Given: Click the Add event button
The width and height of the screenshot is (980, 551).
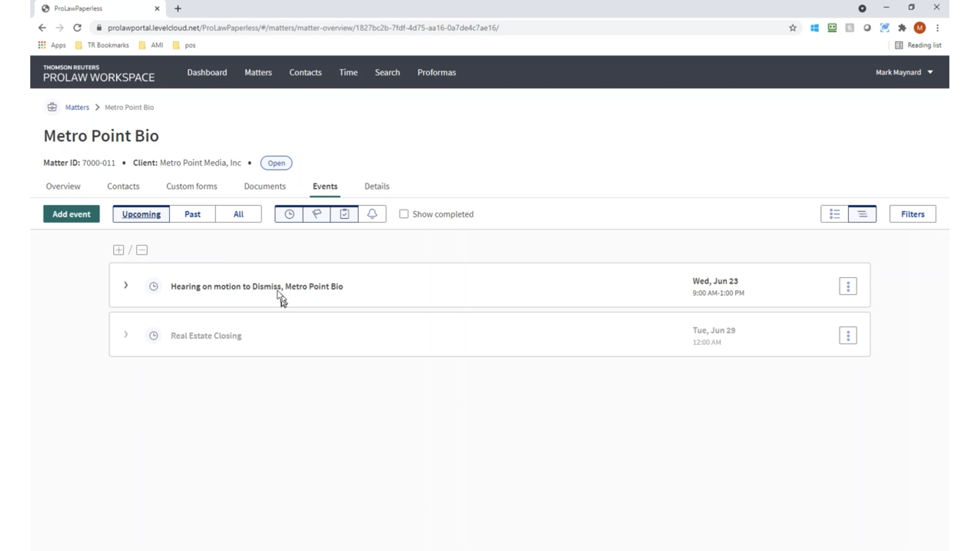Looking at the screenshot, I should pyautogui.click(x=71, y=214).
